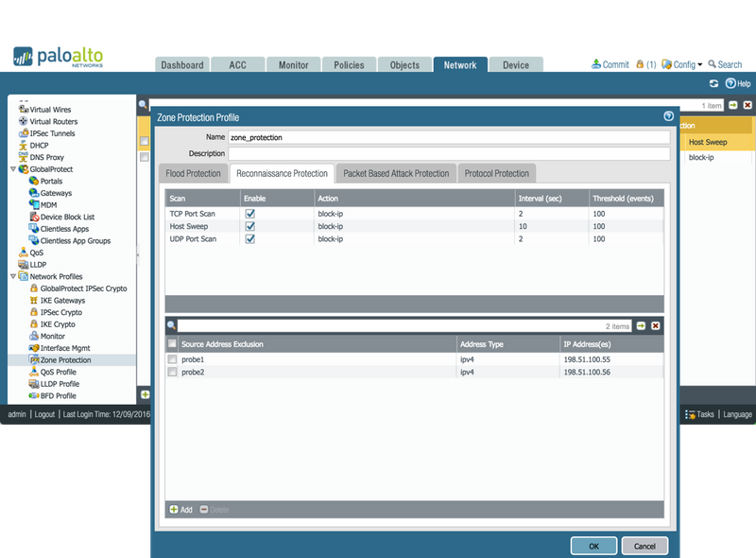The height and width of the screenshot is (558, 756).
Task: Open the Config dropdown menu
Action: coord(686,64)
